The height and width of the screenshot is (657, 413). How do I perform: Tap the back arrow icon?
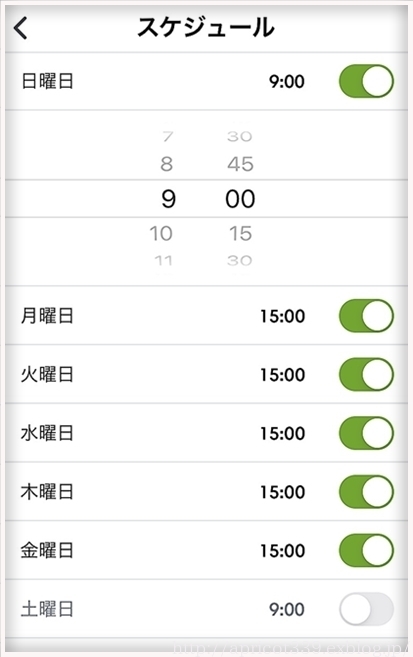tap(20, 28)
